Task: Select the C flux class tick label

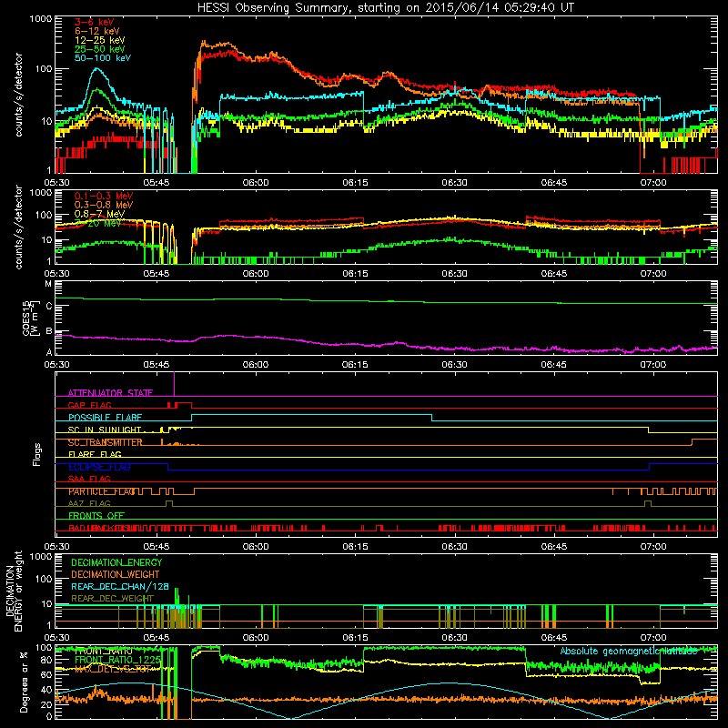Action: 49,307
